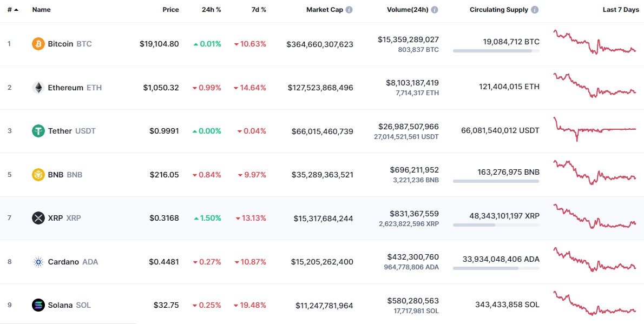This screenshot has height=324, width=644.
Task: Click Ethereum 24h volume $8,103,187,419
Action: (412, 83)
